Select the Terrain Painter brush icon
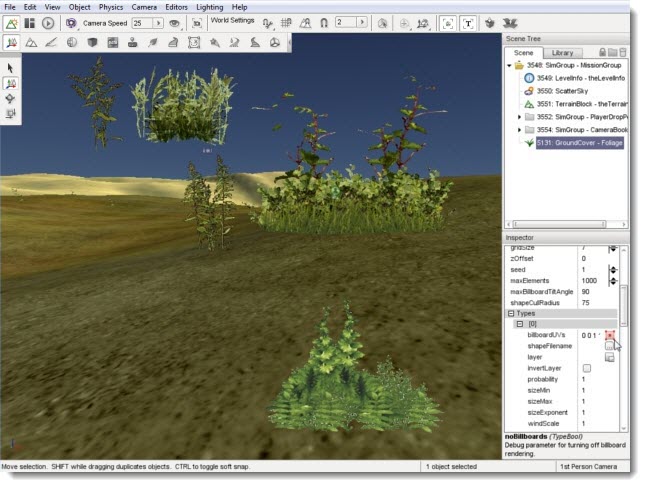Screen dimensions: 645x487 coord(51,42)
